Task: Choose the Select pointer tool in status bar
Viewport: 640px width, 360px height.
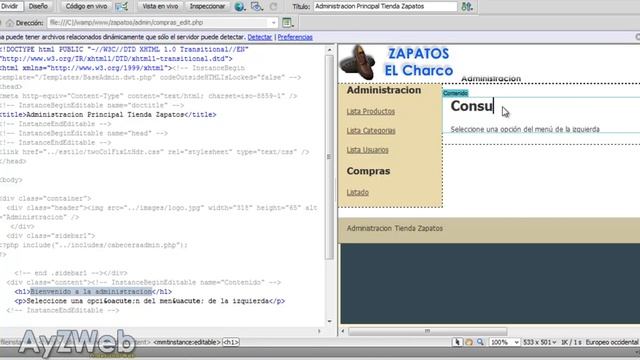Action: 458,342
